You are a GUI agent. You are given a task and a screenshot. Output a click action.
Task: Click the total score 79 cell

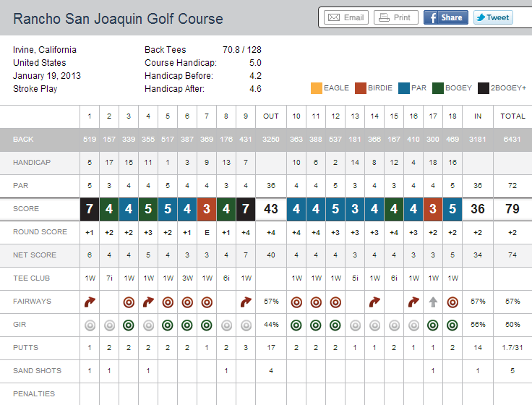513,209
